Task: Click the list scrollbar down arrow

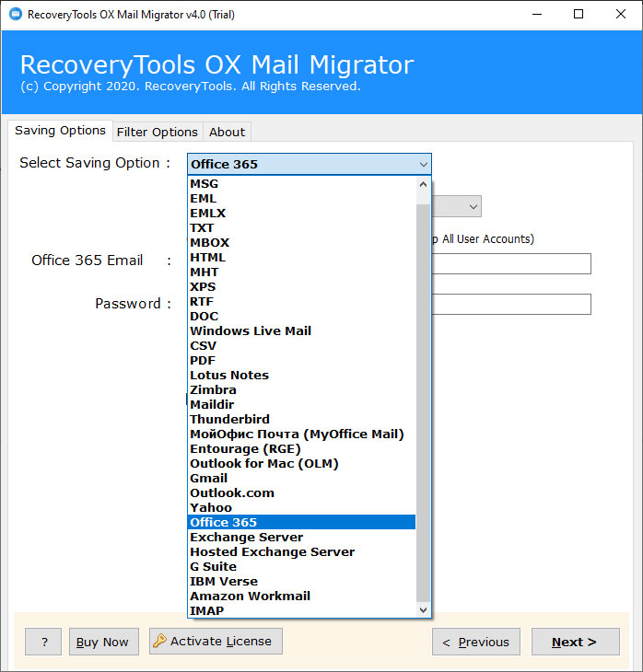Action: (424, 609)
